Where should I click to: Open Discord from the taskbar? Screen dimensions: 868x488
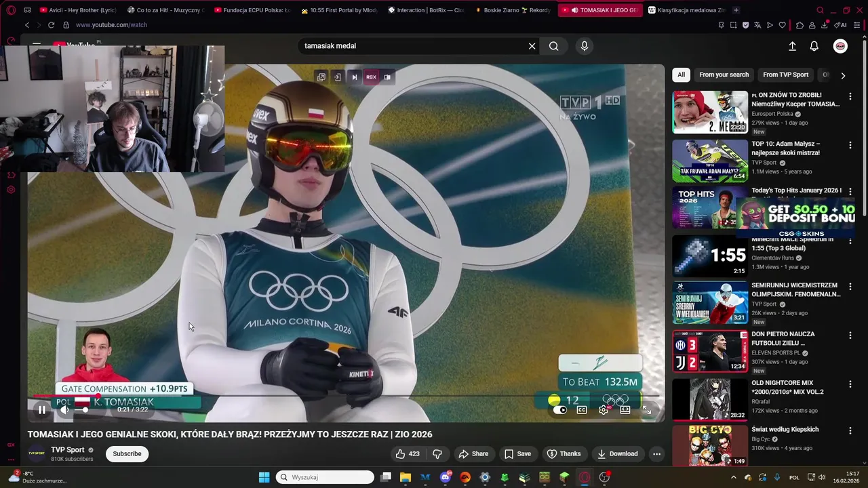446,477
